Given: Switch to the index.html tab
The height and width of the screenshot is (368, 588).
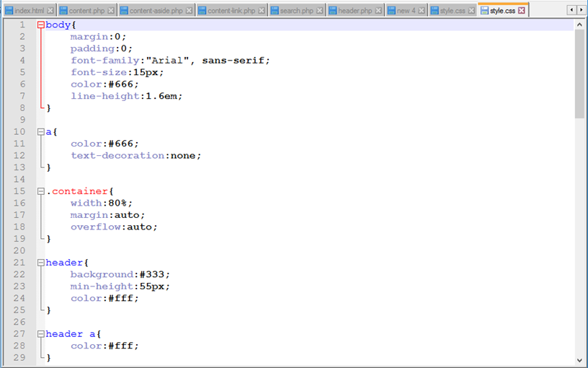Looking at the screenshot, I should [x=30, y=11].
